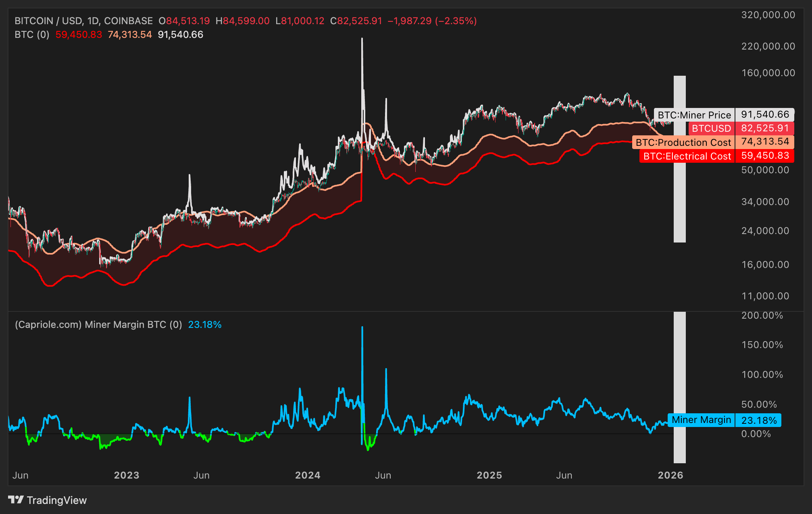Click the 2026 label on the time axis
Image resolution: width=812 pixels, height=514 pixels.
672,475
